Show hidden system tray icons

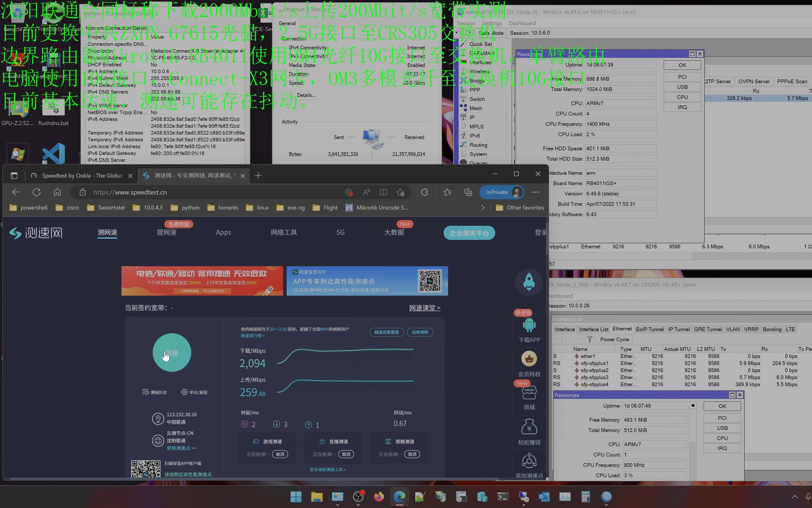[x=795, y=496]
